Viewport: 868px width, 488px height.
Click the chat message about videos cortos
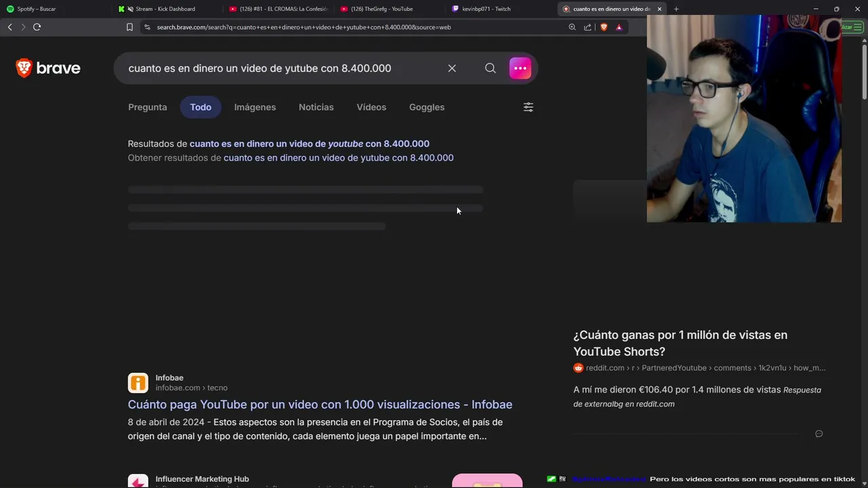(752, 479)
